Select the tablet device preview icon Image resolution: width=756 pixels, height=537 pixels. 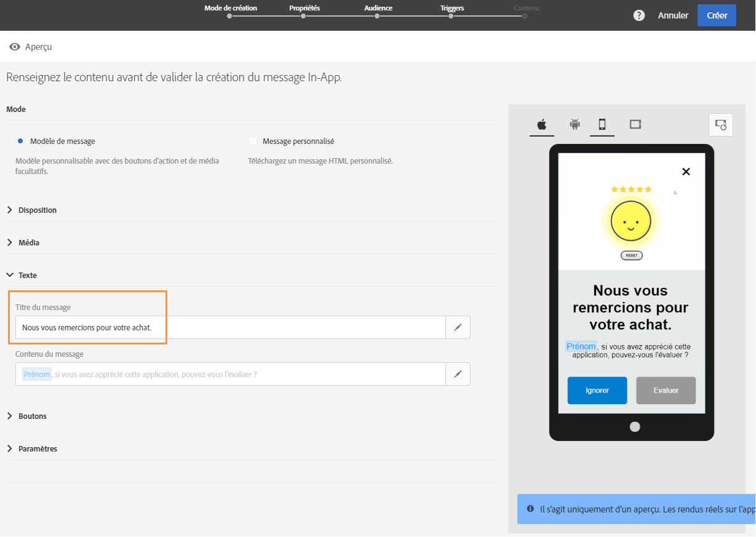coord(635,124)
